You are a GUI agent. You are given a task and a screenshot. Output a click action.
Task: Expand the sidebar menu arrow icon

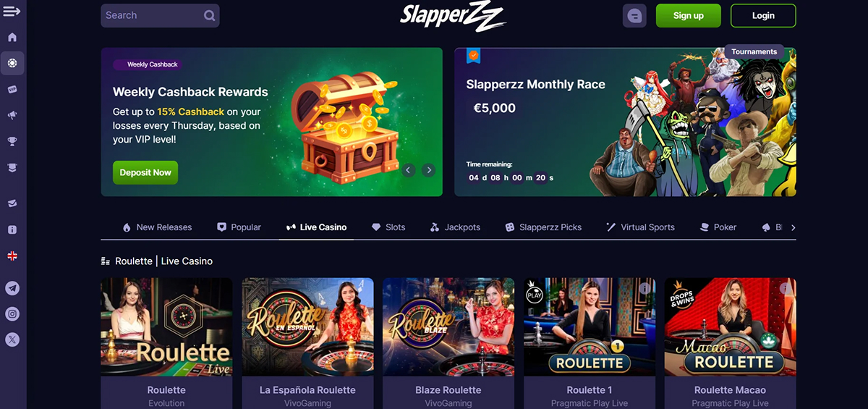tap(12, 12)
